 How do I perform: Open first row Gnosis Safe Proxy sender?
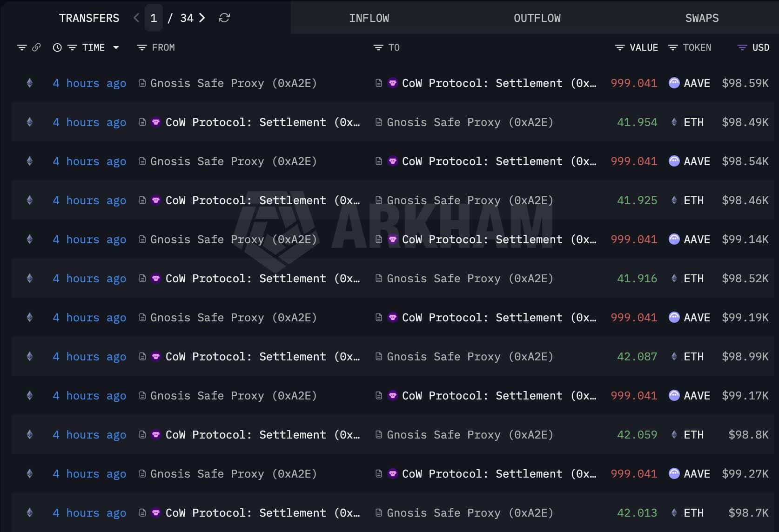233,83
